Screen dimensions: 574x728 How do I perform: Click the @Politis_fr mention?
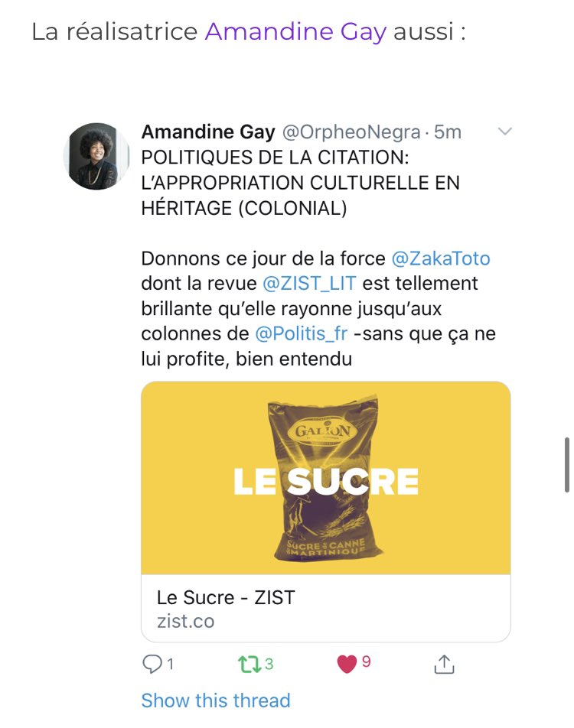pos(302,333)
